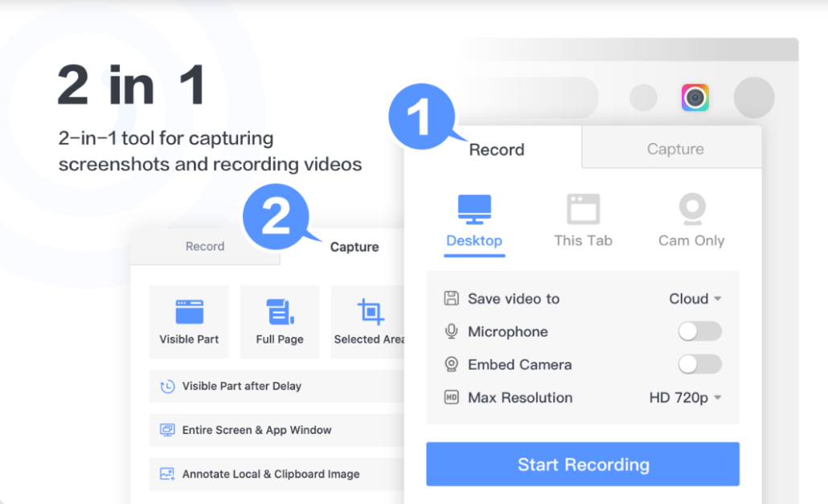Click Entire Screen & App Window option
The image size is (828, 504).
click(277, 430)
